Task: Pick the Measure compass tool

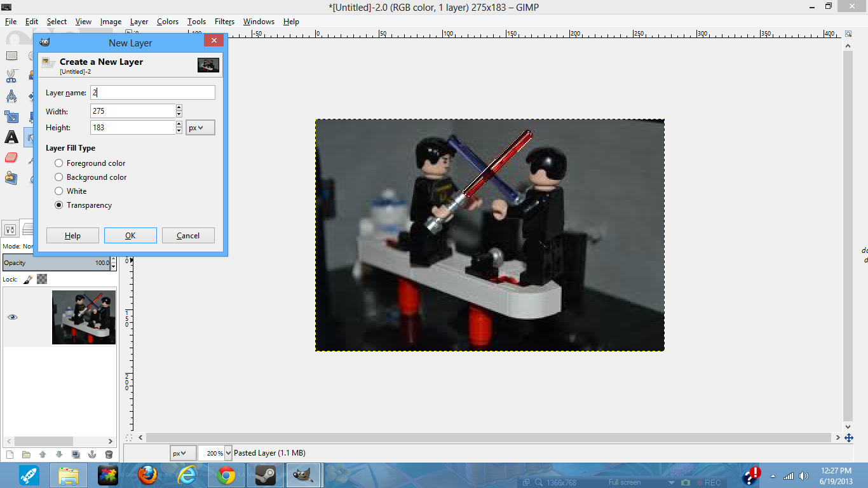Action: 11,97
